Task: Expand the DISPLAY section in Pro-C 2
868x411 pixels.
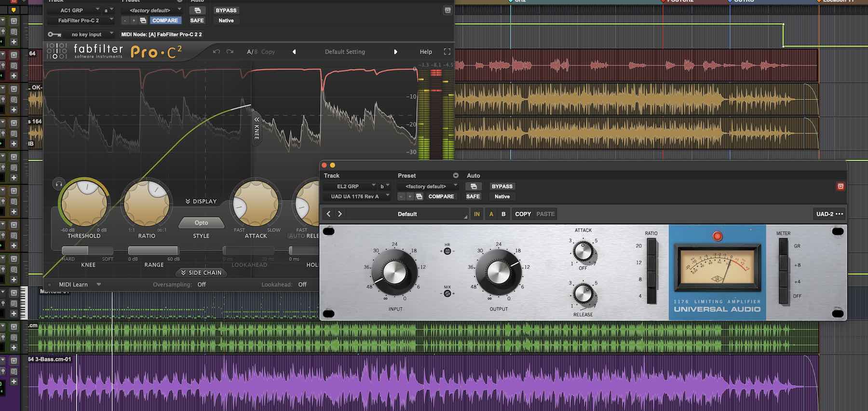Action: 201,201
